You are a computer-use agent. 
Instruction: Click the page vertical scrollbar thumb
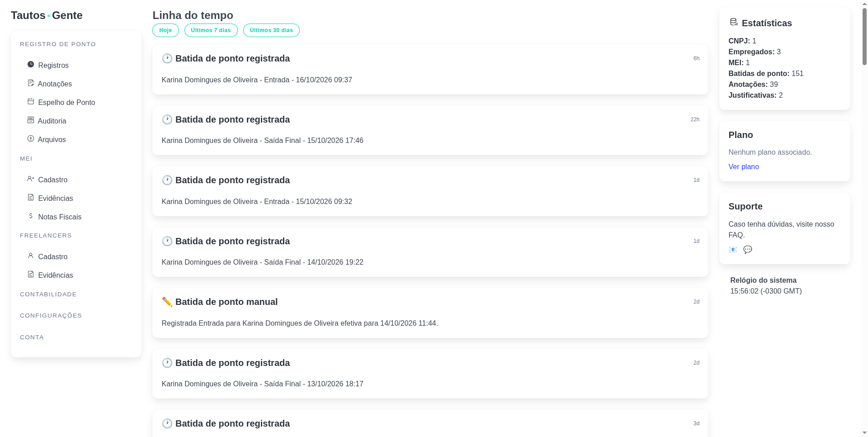click(864, 36)
